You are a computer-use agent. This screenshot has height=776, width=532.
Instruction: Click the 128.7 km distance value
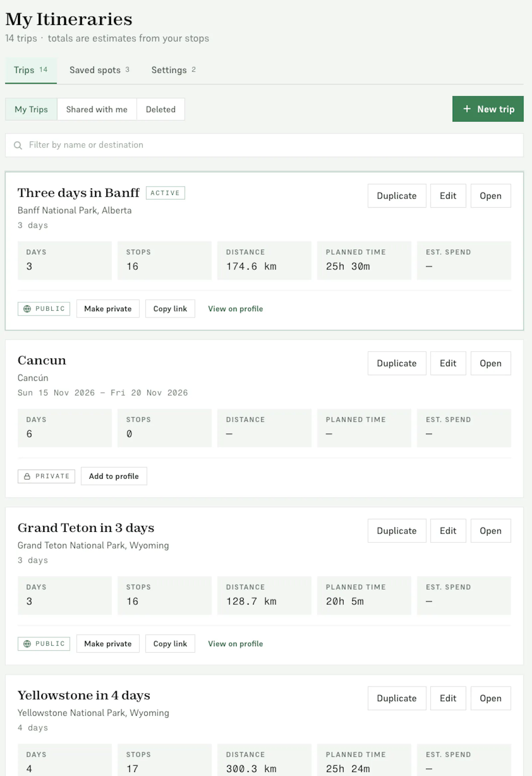click(x=251, y=602)
